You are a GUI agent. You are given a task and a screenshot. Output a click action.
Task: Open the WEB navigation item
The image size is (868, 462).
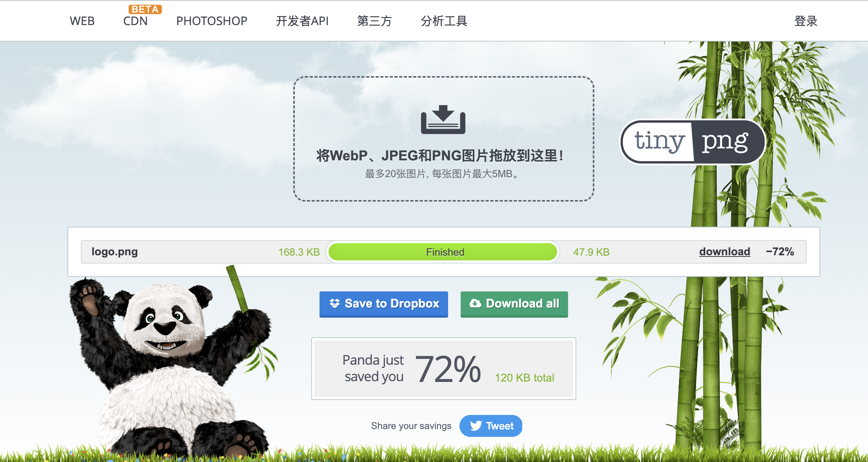pyautogui.click(x=82, y=21)
